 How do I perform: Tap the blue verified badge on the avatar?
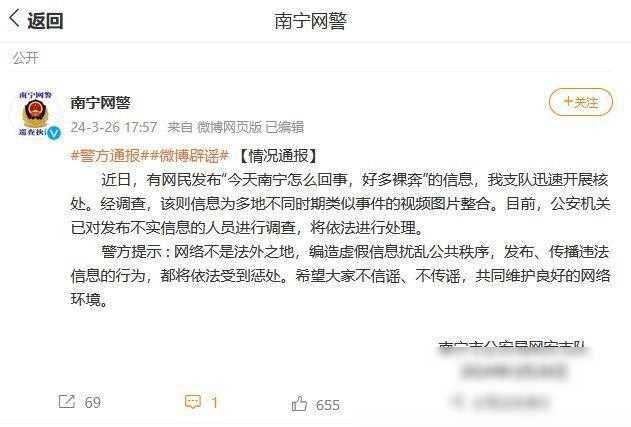click(54, 133)
